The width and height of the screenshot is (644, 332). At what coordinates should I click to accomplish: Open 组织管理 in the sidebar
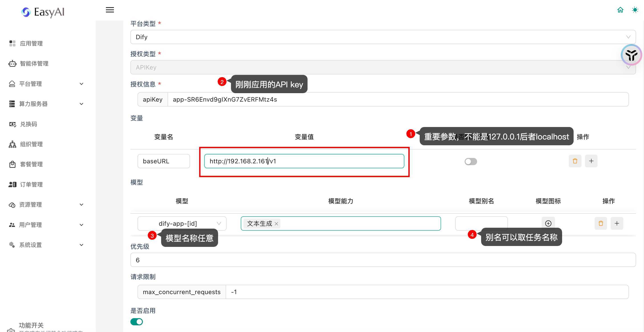tap(31, 144)
